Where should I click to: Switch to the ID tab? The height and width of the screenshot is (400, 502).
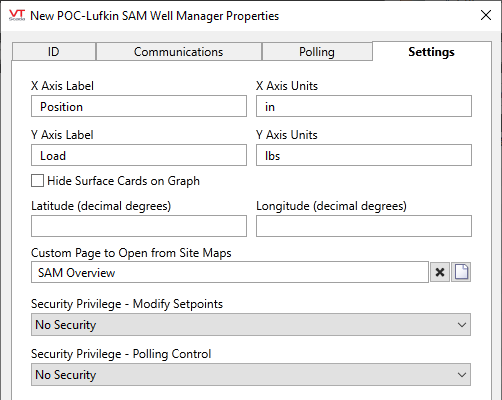(x=54, y=52)
